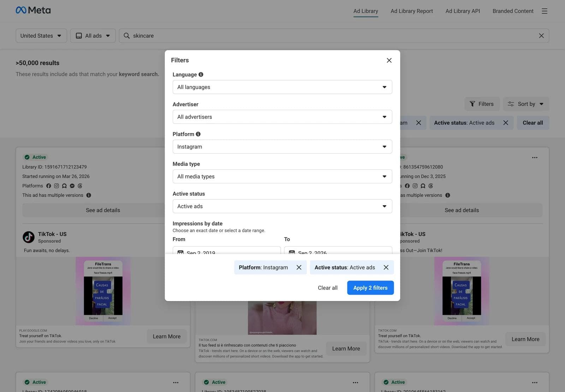The width and height of the screenshot is (565, 392).
Task: Open the more options menu of ad 861354759612080
Action: click(x=535, y=157)
